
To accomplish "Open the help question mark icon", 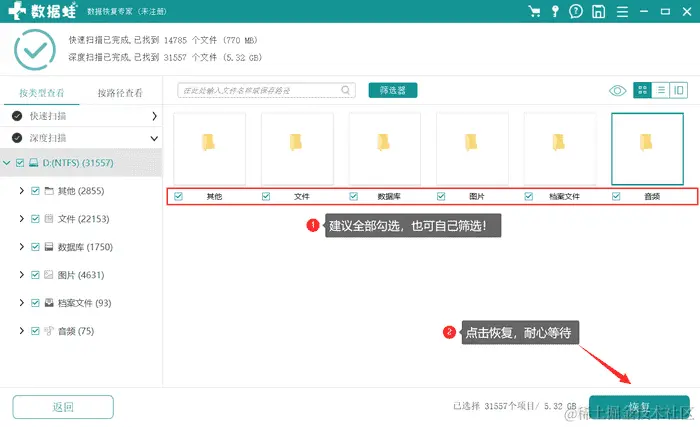I will click(x=576, y=11).
